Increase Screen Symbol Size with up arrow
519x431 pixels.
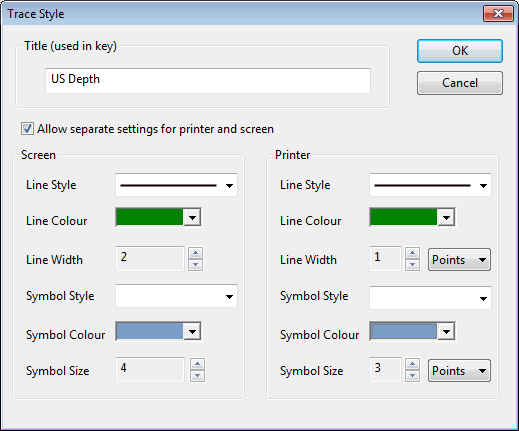coord(197,364)
